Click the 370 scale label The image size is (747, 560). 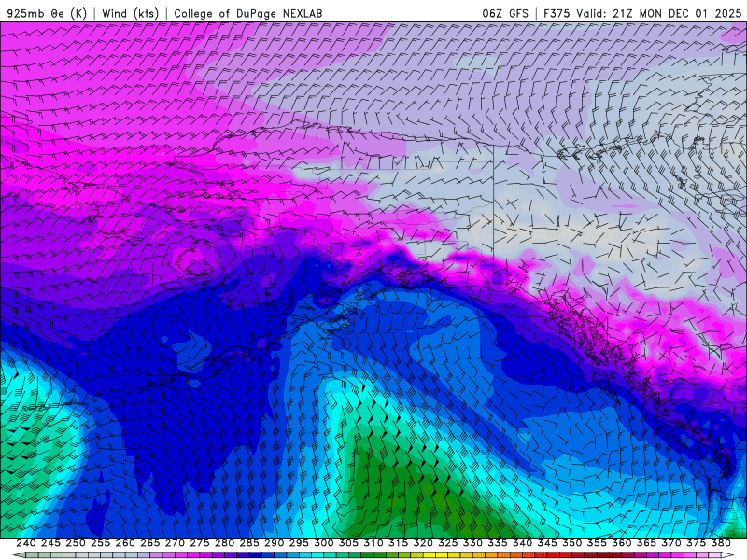point(671,543)
